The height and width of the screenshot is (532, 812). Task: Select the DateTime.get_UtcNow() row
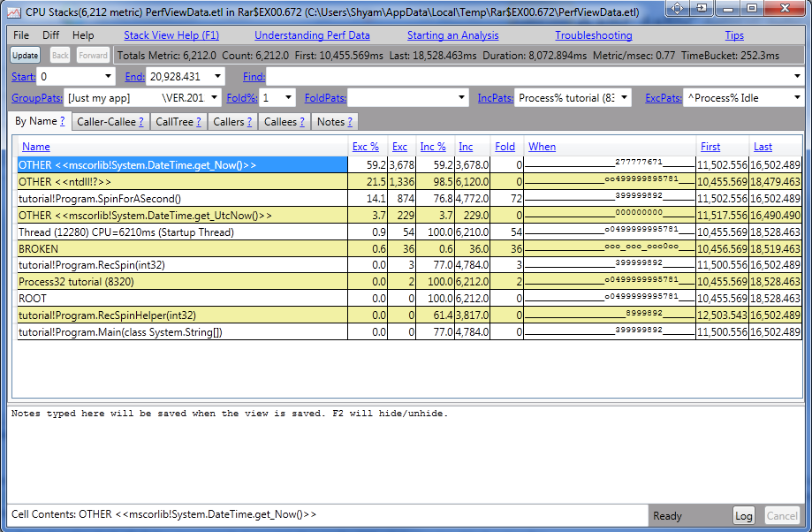click(410, 215)
